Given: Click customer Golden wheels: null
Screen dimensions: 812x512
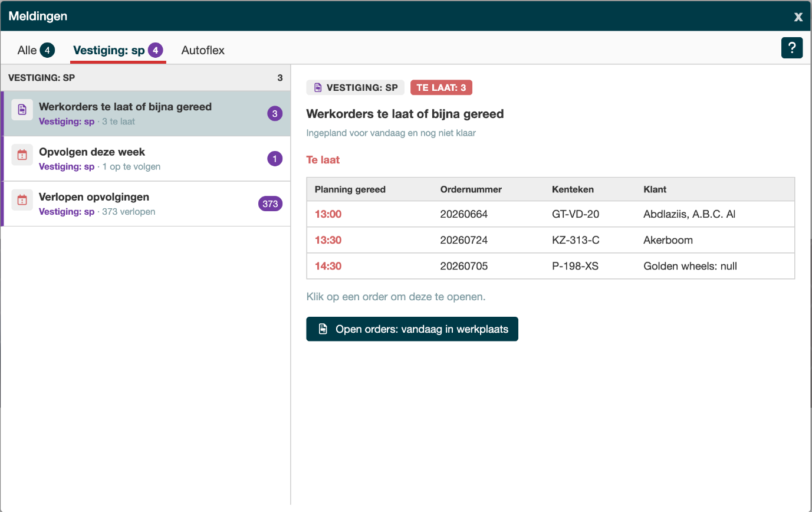Looking at the screenshot, I should point(690,266).
